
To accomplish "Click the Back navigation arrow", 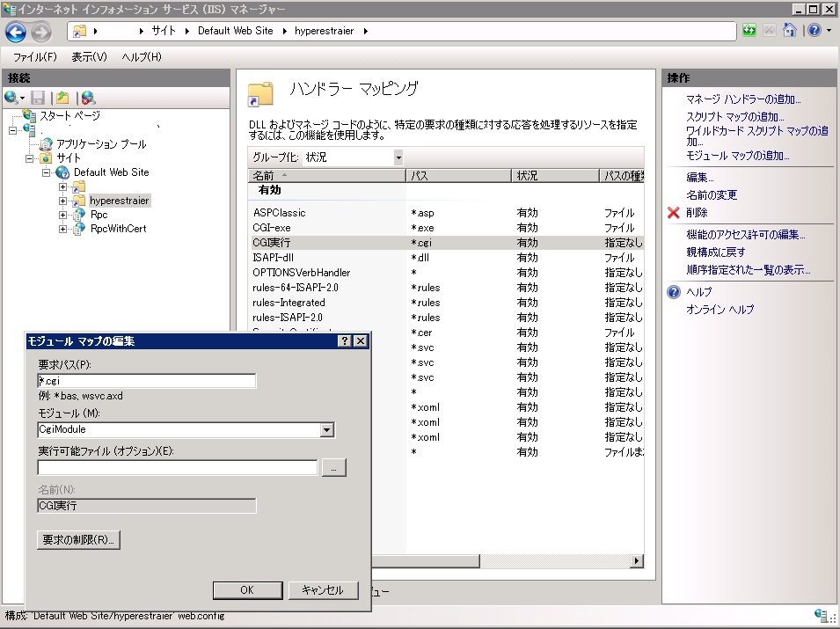I will (16, 32).
